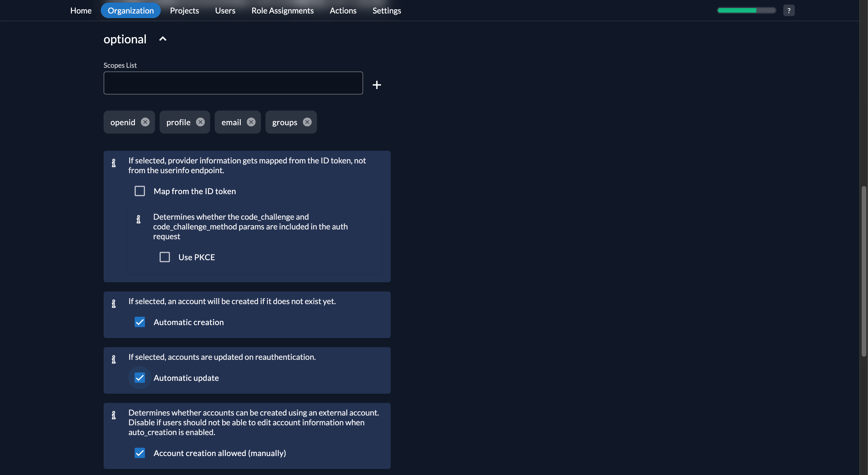
Task: Add scope with the plus icon
Action: click(377, 85)
